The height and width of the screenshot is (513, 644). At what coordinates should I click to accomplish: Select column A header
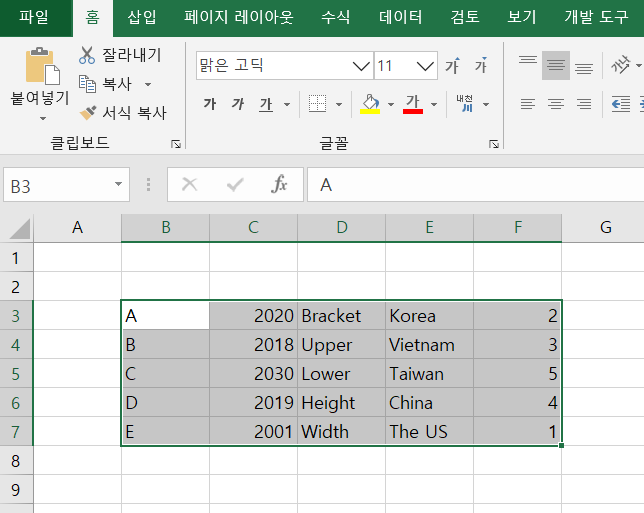(x=77, y=227)
